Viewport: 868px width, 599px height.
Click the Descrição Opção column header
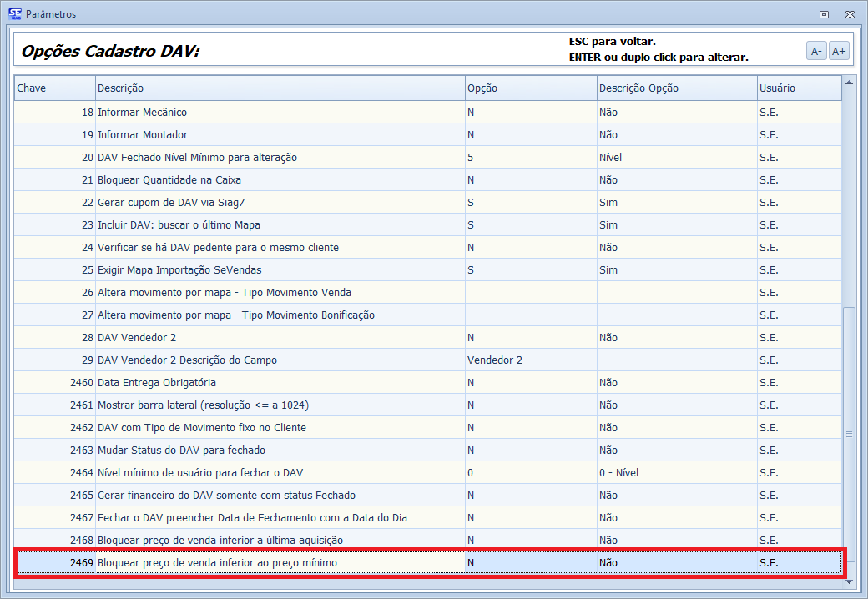coord(675,88)
